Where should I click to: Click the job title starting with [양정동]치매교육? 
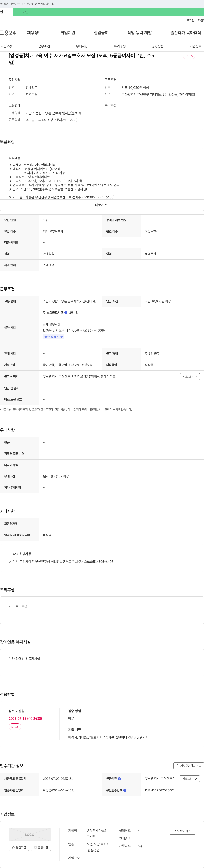tap(81, 59)
